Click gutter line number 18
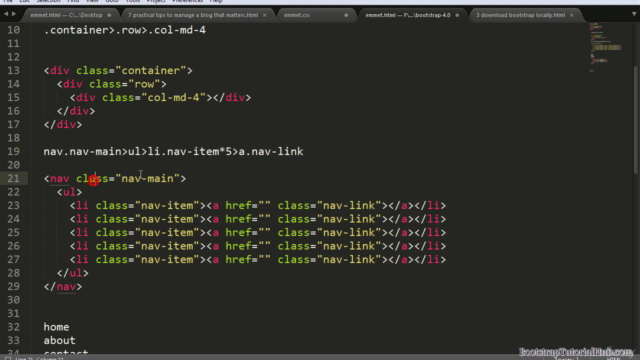Image resolution: width=640 pixels, height=360 pixels. [13, 138]
